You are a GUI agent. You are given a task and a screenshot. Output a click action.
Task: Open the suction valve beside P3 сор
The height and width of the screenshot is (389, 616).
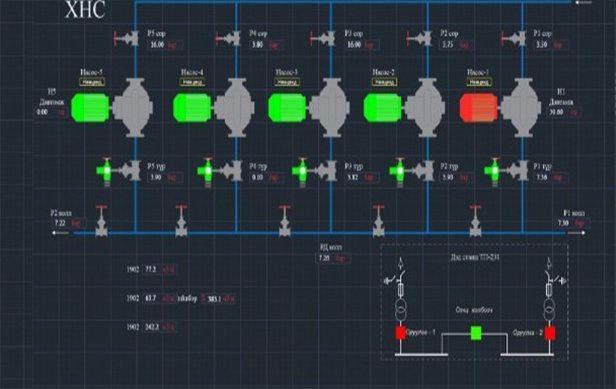(323, 39)
